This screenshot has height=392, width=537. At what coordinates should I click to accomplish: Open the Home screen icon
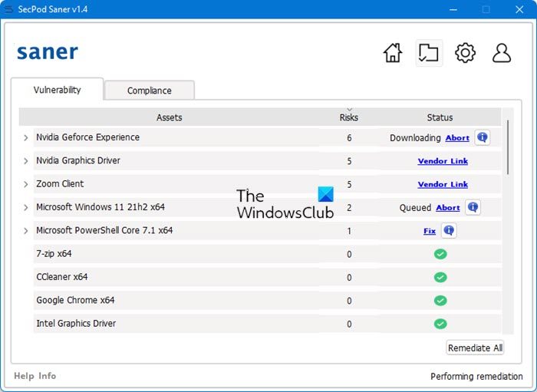point(393,53)
